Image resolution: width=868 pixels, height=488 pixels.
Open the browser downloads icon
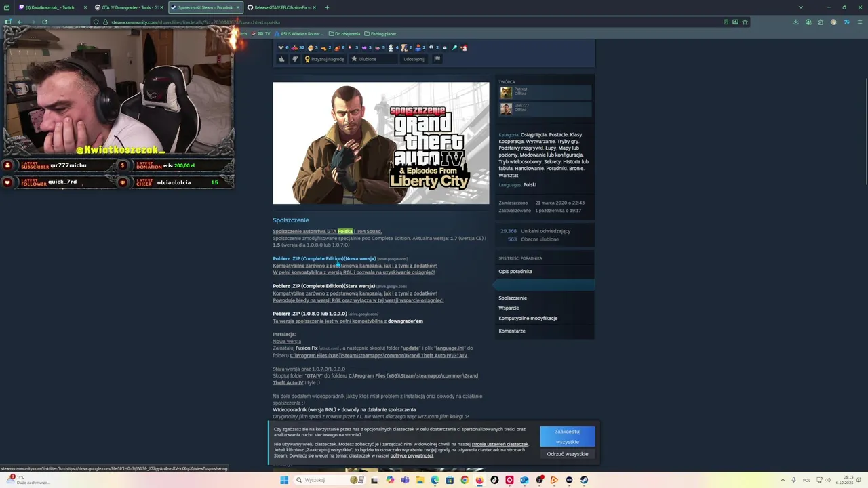(796, 22)
